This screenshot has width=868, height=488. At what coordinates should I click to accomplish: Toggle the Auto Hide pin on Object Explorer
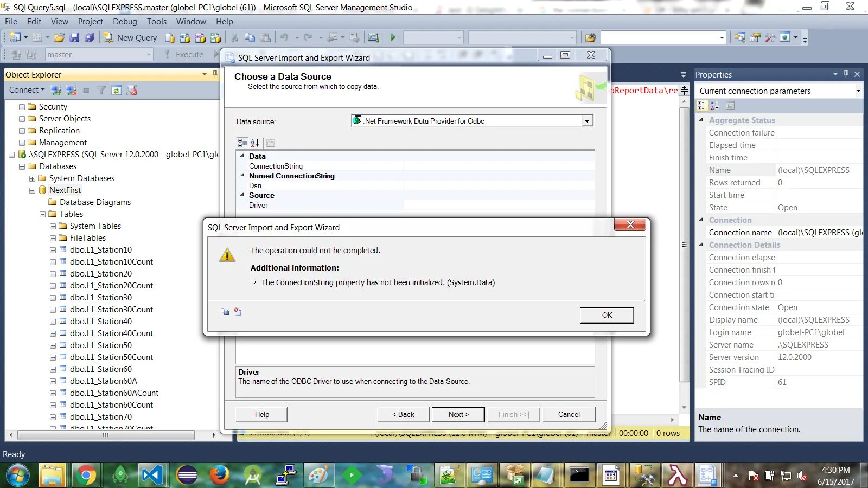click(x=215, y=74)
